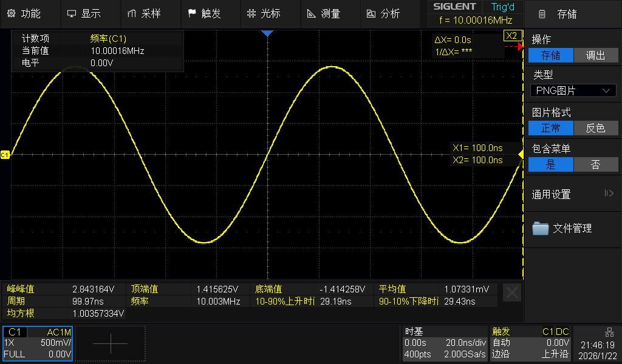
Task: Open the 显示 display menu
Action: point(84,13)
